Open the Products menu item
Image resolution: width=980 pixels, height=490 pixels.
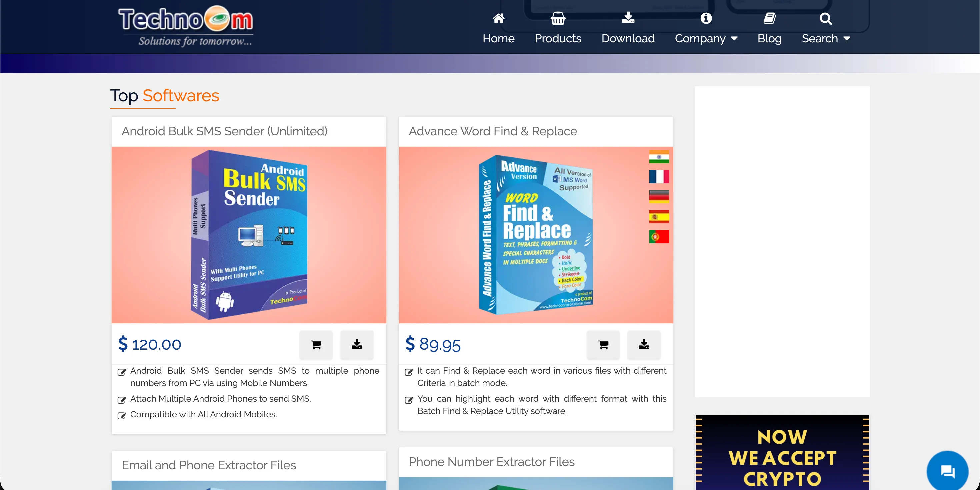558,38
